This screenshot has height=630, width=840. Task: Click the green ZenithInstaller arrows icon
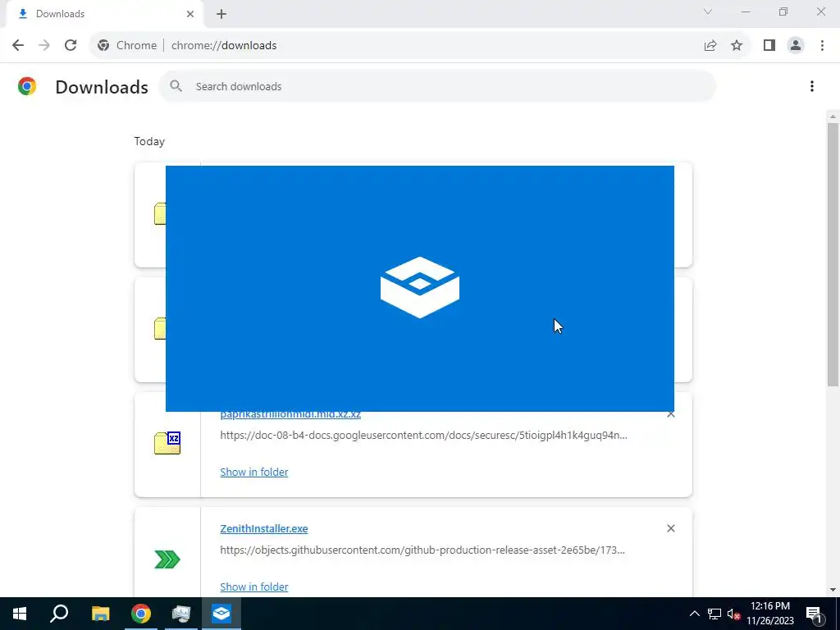pyautogui.click(x=167, y=559)
